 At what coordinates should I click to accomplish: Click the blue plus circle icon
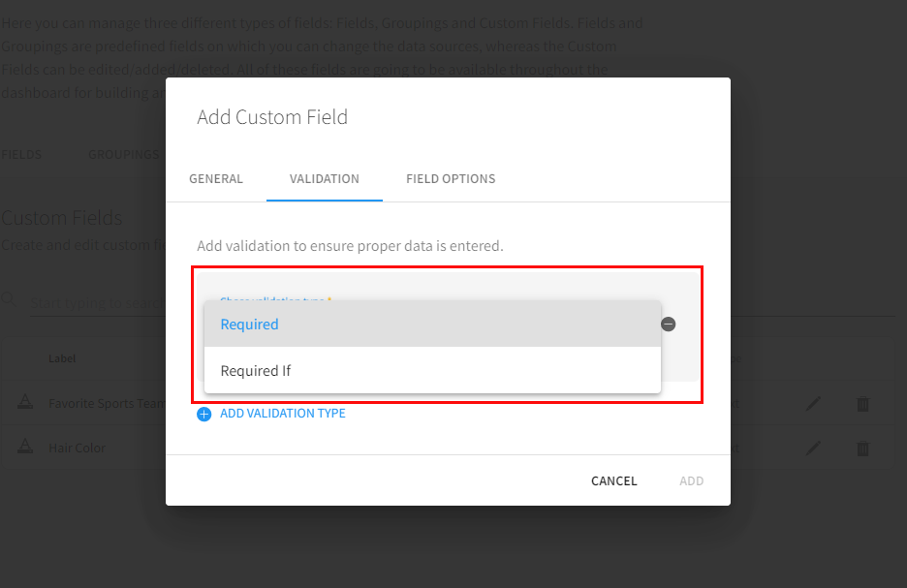pyautogui.click(x=203, y=414)
